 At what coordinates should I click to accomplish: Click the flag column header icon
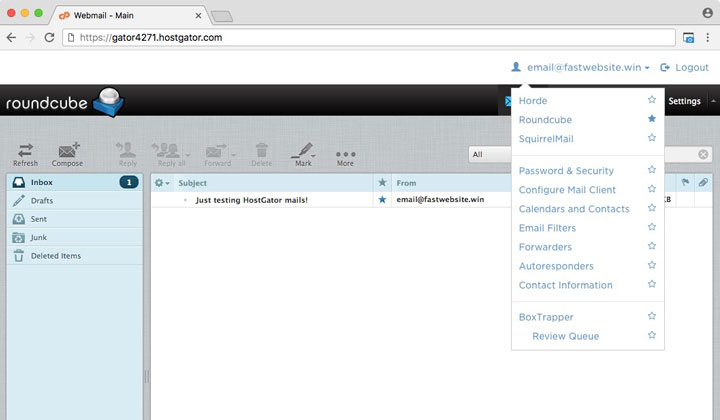coord(685,183)
